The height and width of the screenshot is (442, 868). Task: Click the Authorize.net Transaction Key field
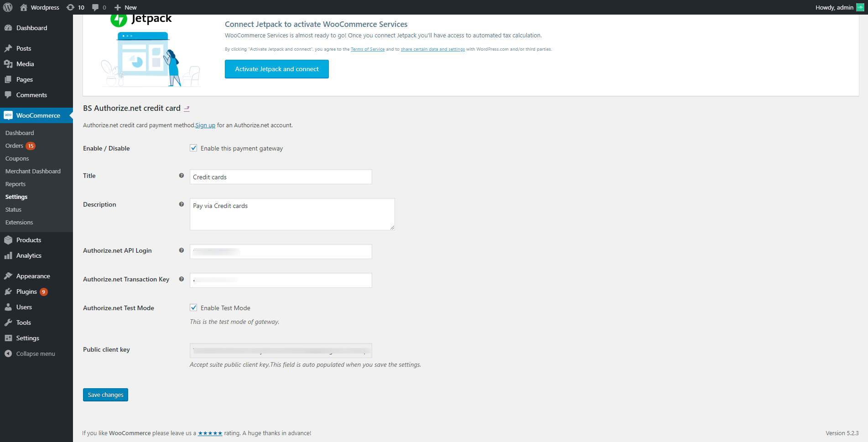pyautogui.click(x=281, y=280)
